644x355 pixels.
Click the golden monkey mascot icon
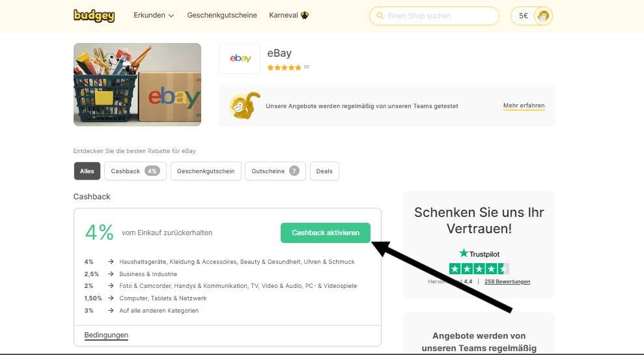245,106
